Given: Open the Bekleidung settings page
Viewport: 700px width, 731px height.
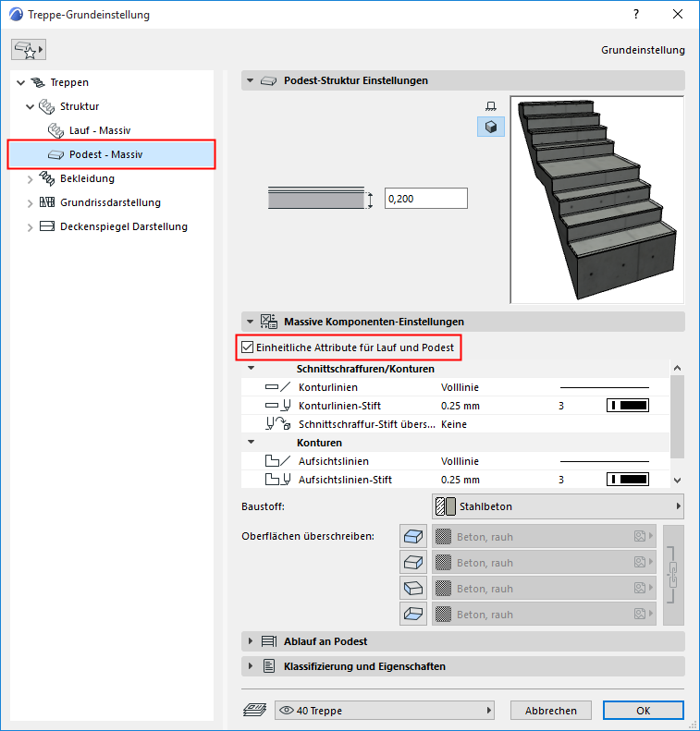Looking at the screenshot, I should [x=87, y=178].
